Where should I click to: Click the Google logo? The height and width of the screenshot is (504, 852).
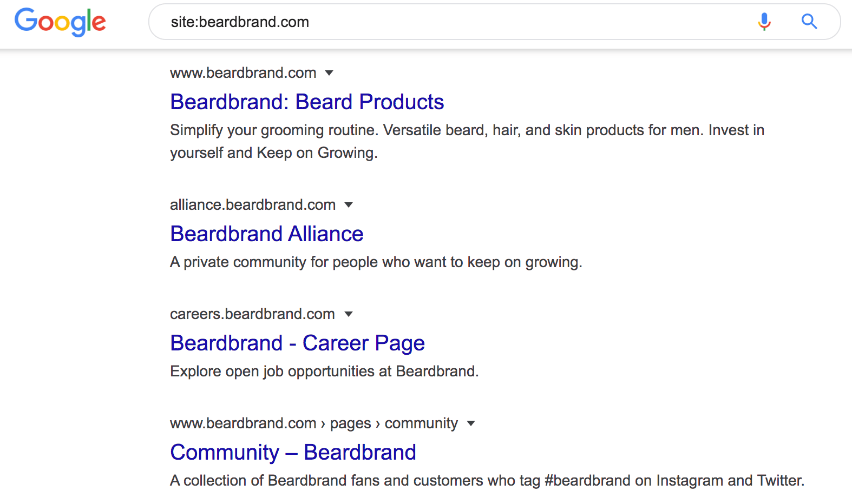click(60, 22)
